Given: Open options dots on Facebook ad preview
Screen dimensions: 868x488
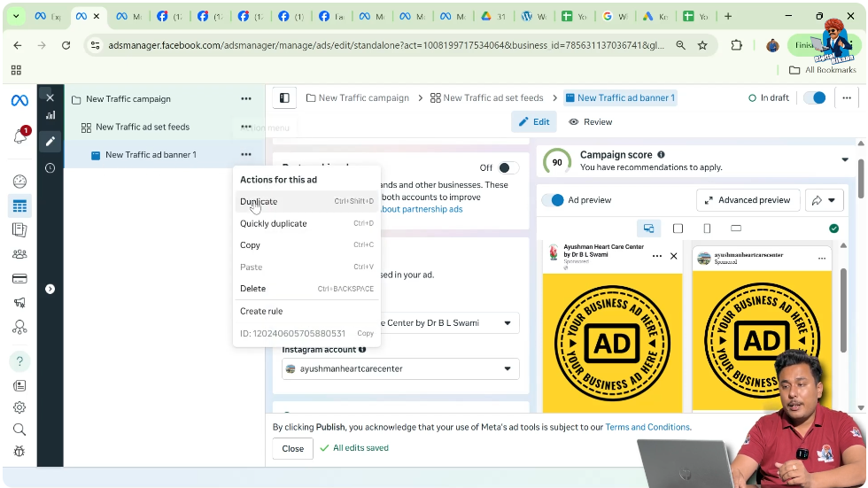Looking at the screenshot, I should point(657,256).
